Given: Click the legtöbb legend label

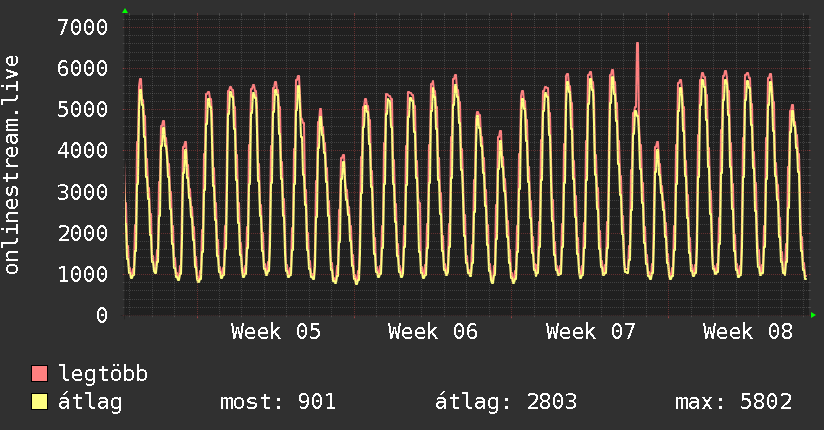Looking at the screenshot, I should coord(103,374).
